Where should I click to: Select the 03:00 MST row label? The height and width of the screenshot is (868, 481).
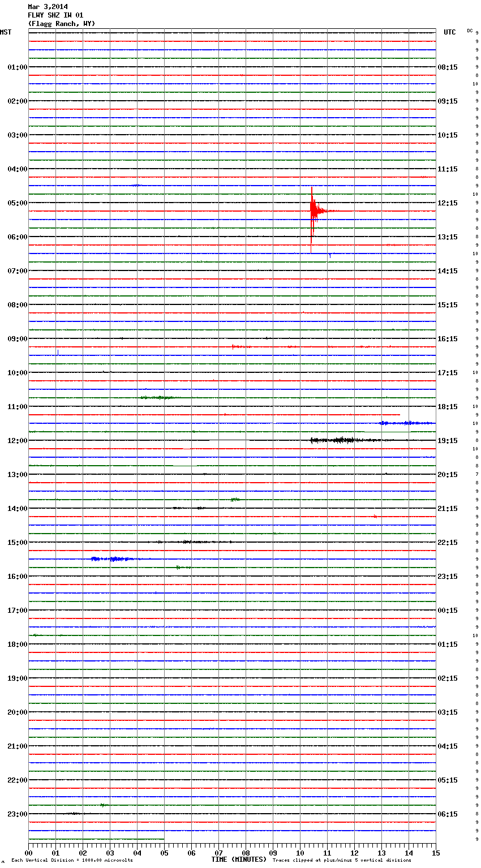(18, 135)
